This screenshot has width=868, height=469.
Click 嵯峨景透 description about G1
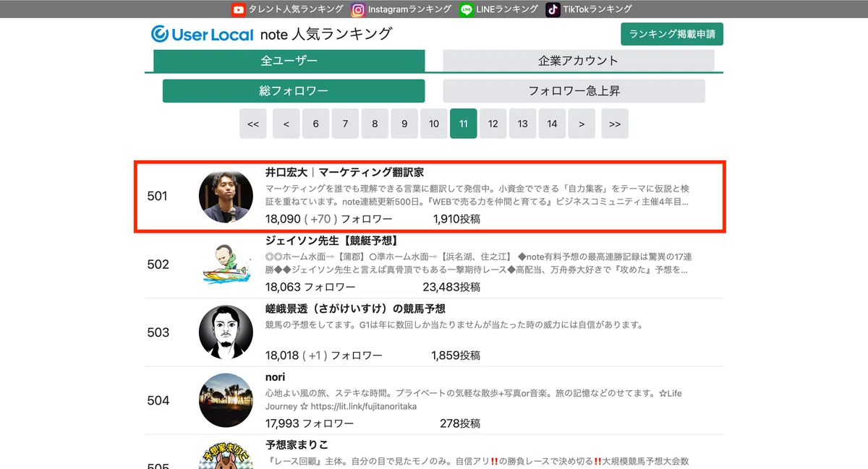pyautogui.click(x=454, y=325)
